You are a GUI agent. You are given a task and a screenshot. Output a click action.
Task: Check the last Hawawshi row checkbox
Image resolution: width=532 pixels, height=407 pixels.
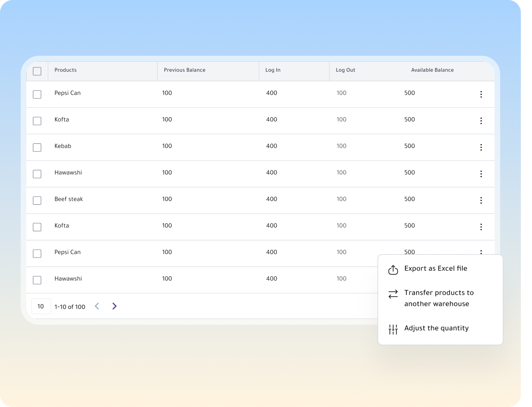pyautogui.click(x=37, y=280)
